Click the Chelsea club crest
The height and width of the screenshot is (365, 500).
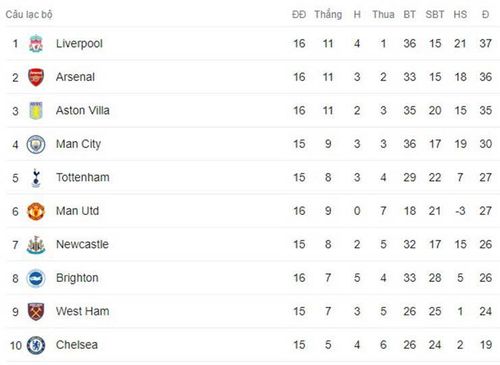(x=36, y=345)
